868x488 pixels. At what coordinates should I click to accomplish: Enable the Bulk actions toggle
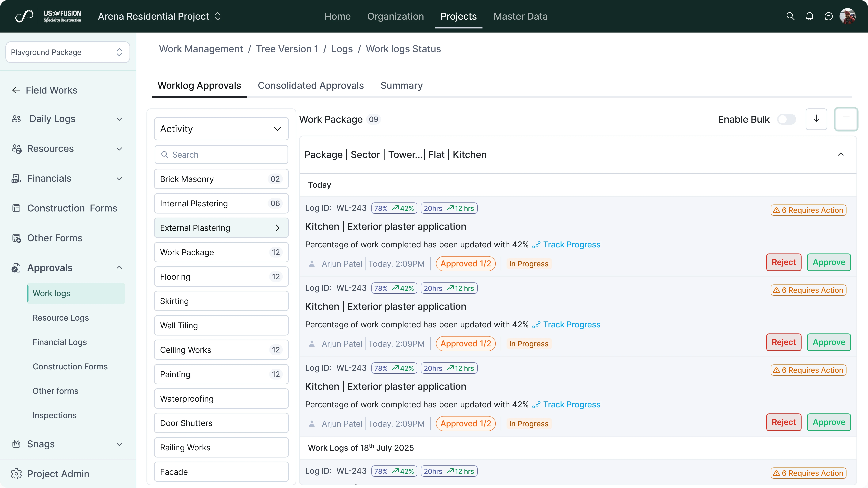[x=786, y=119]
